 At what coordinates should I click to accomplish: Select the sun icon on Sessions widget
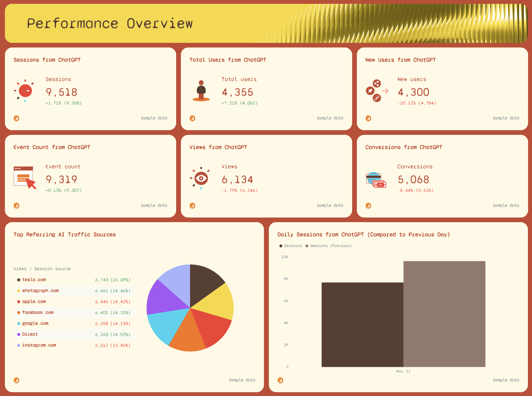coord(25,91)
